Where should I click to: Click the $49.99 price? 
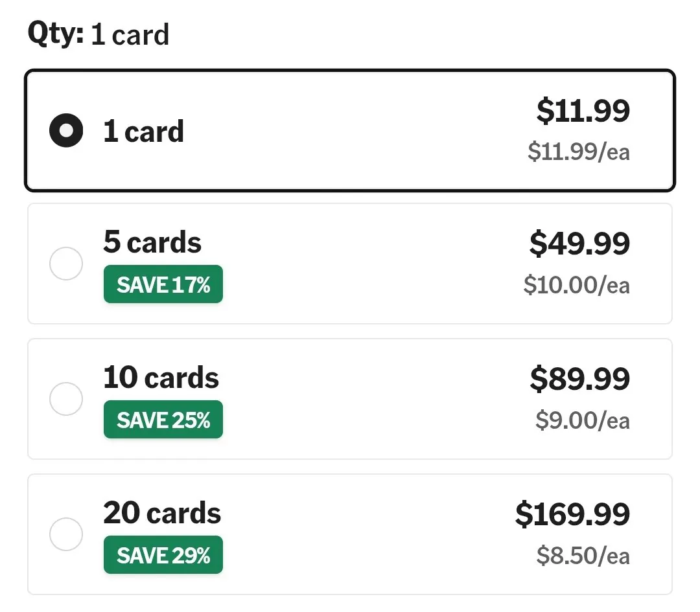point(579,244)
